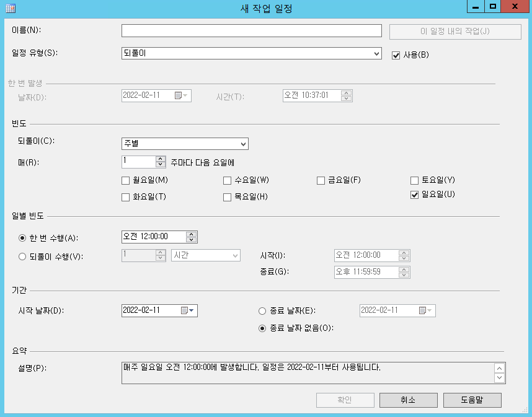Click the 일별 빈도 section heading
This screenshot has height=417, width=532.
click(28, 216)
